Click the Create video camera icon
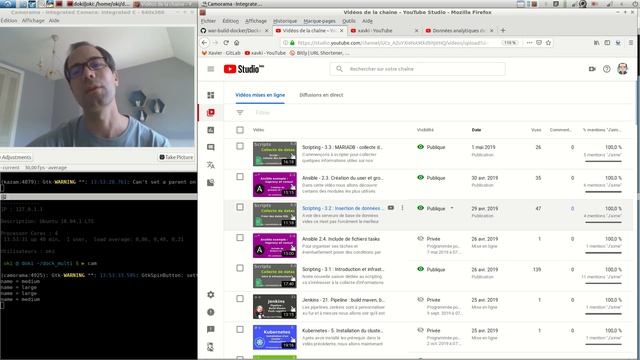 [x=592, y=69]
